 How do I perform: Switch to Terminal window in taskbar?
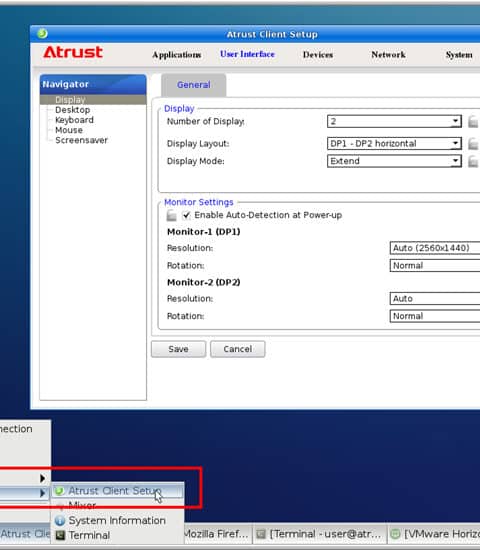[x=319, y=534]
